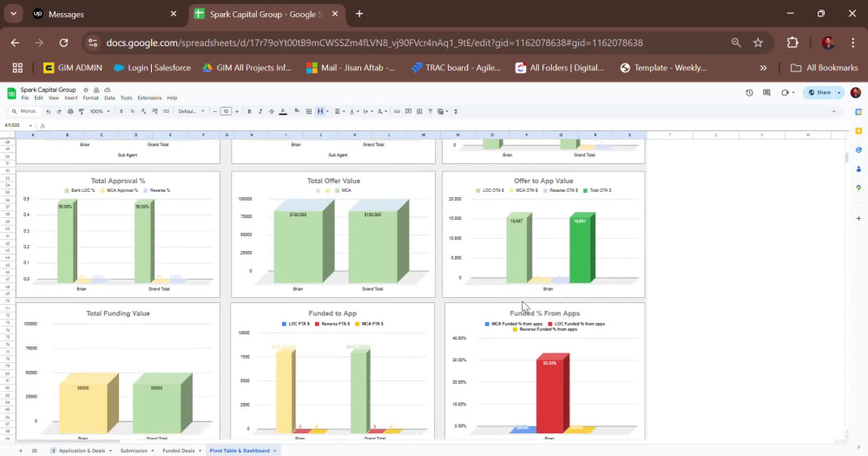The width and height of the screenshot is (868, 456).
Task: Click the Share button
Action: pos(819,93)
